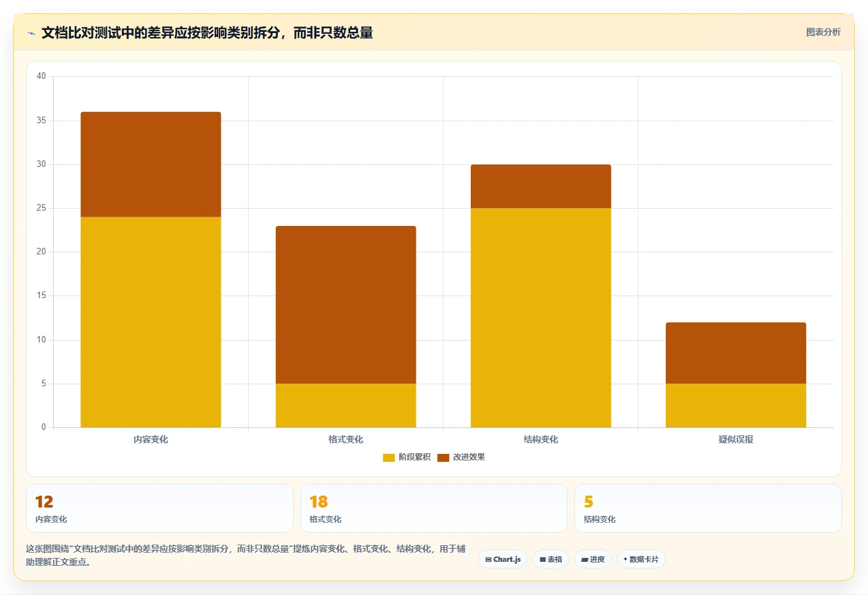
Task: Open the data card showing 12
Action: [160, 508]
